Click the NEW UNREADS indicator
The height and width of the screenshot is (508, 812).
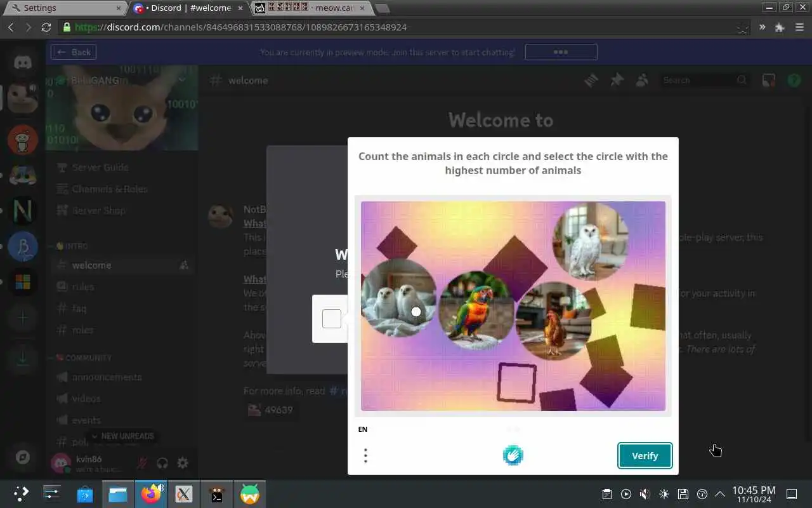pyautogui.click(x=122, y=436)
